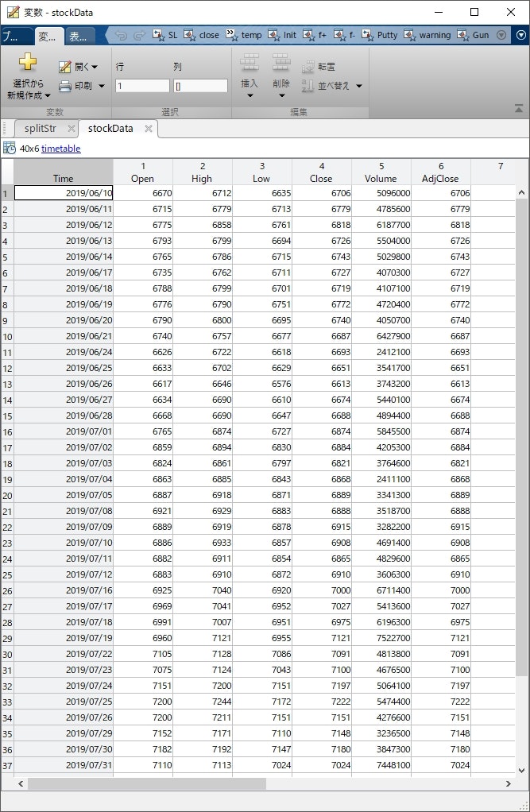Expand the 削除 dropdown arrow

click(282, 96)
